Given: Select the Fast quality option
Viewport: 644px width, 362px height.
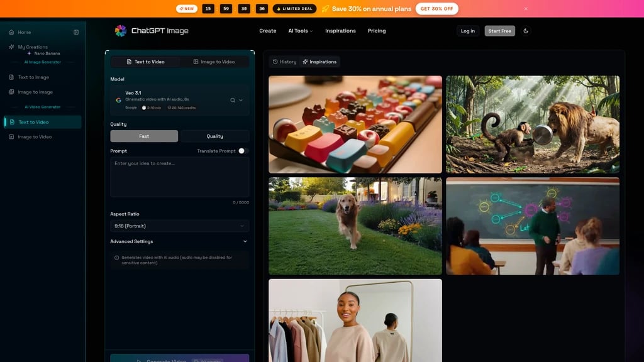Looking at the screenshot, I should pos(144,136).
